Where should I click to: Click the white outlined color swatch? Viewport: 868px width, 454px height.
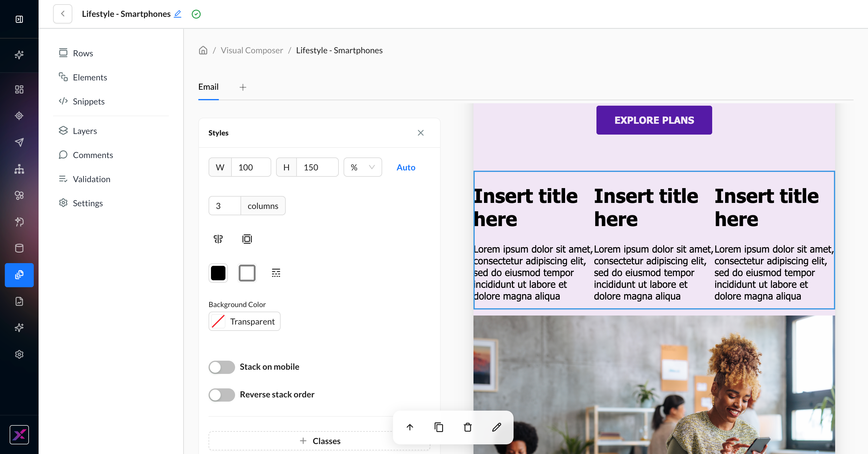[247, 273]
